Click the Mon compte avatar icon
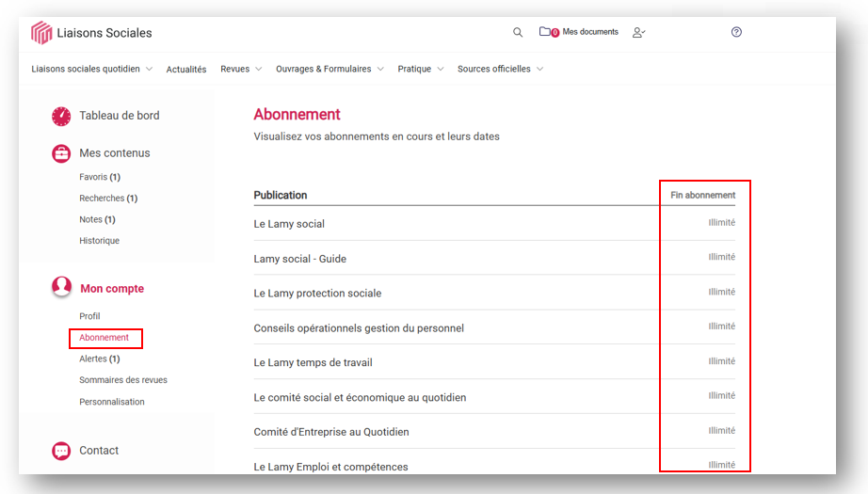 61,287
